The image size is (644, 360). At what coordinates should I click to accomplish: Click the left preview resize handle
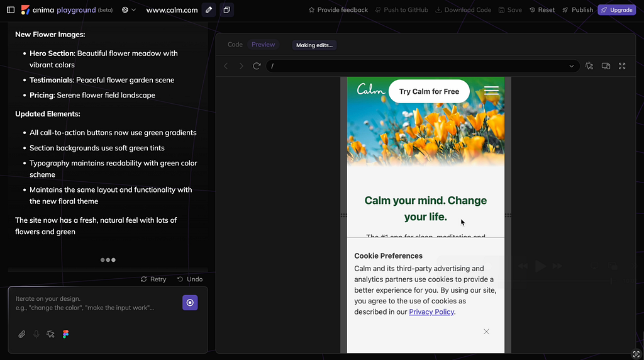coord(344,215)
